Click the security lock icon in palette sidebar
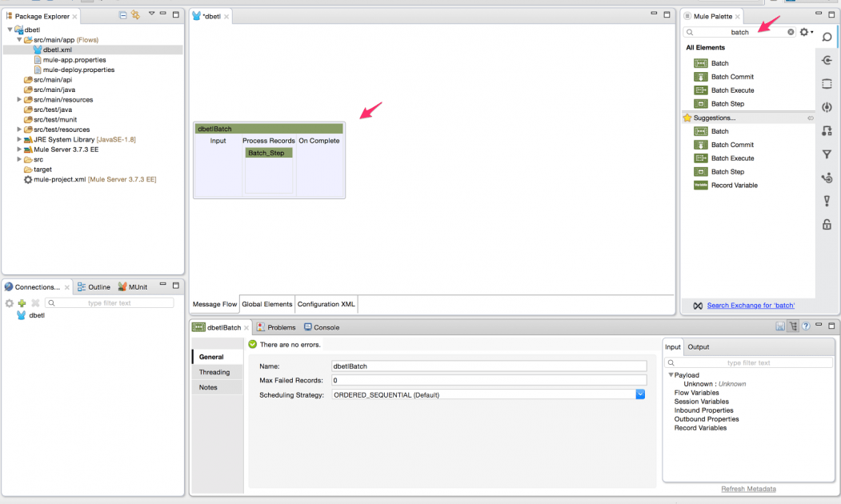Viewport: 841px width, 504px height. pyautogui.click(x=827, y=224)
